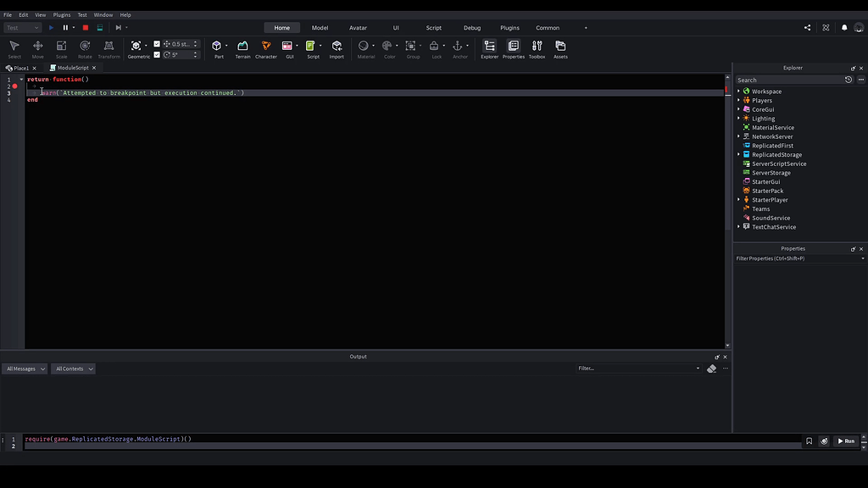
Task: Click the Anchor icon
Action: (457, 46)
